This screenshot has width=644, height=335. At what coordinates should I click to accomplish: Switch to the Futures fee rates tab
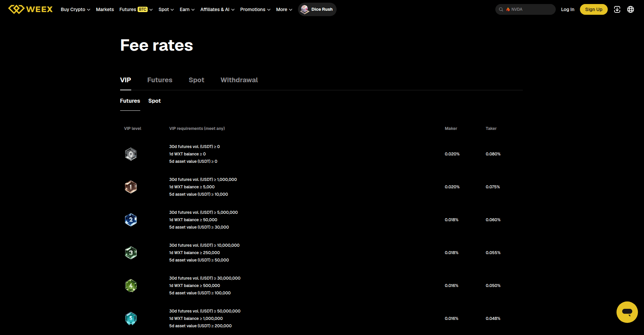160,80
